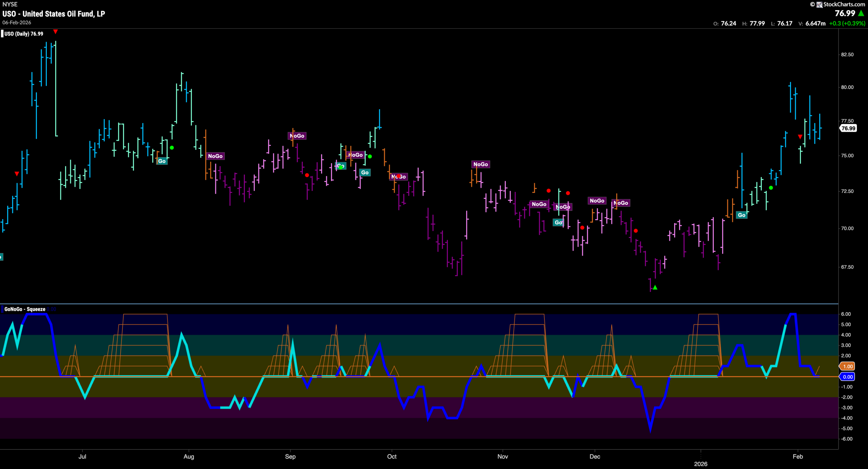
Task: Click the +0.3 (+0.39%) change value
Action: [x=847, y=23]
